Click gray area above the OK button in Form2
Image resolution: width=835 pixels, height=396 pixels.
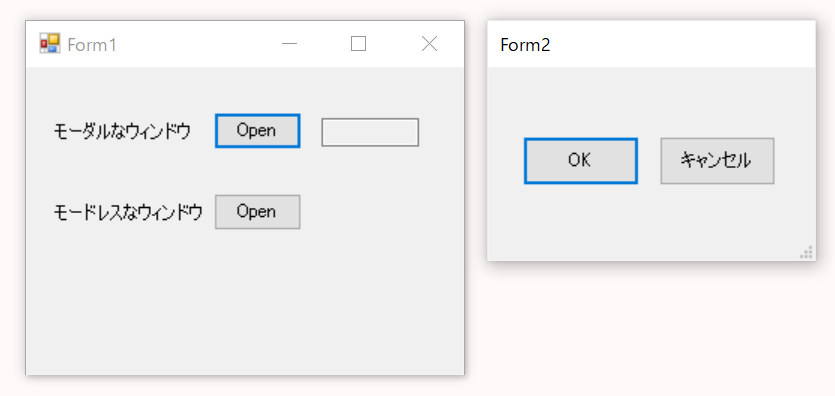[x=581, y=101]
